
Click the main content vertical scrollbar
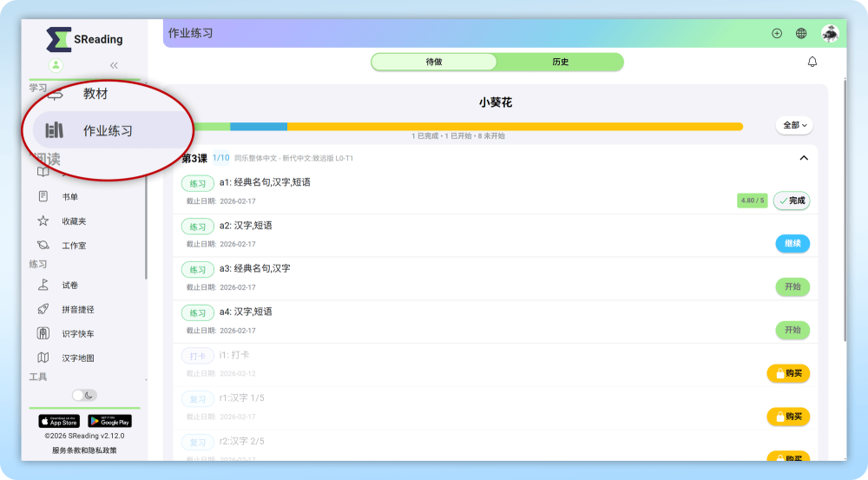click(845, 210)
